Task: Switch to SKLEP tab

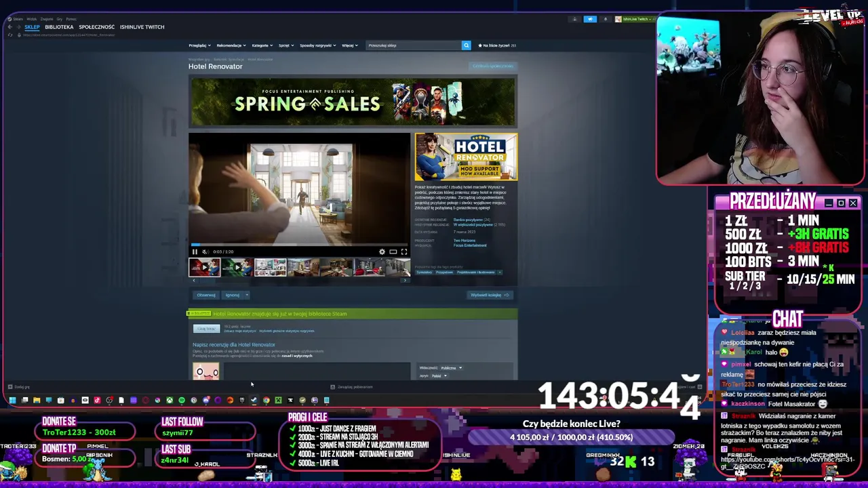Action: pos(32,27)
